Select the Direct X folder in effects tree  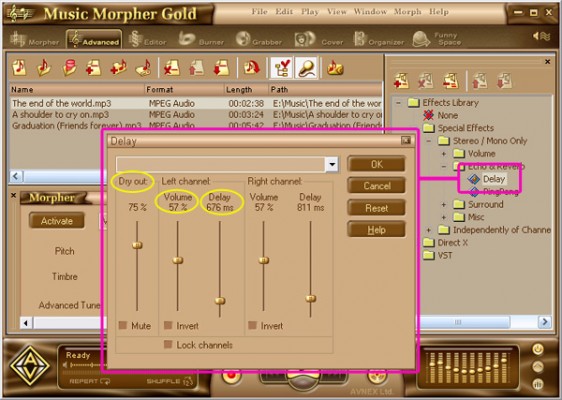tap(452, 243)
